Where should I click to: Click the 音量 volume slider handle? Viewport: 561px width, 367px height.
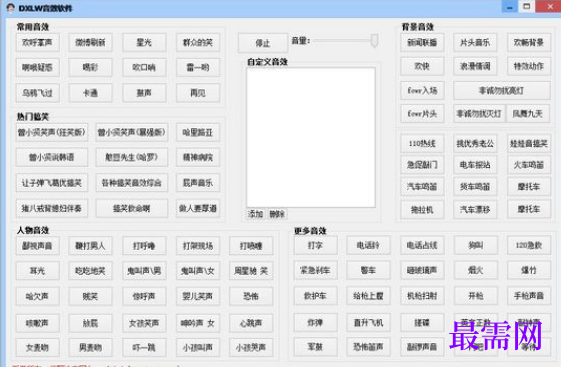374,41
